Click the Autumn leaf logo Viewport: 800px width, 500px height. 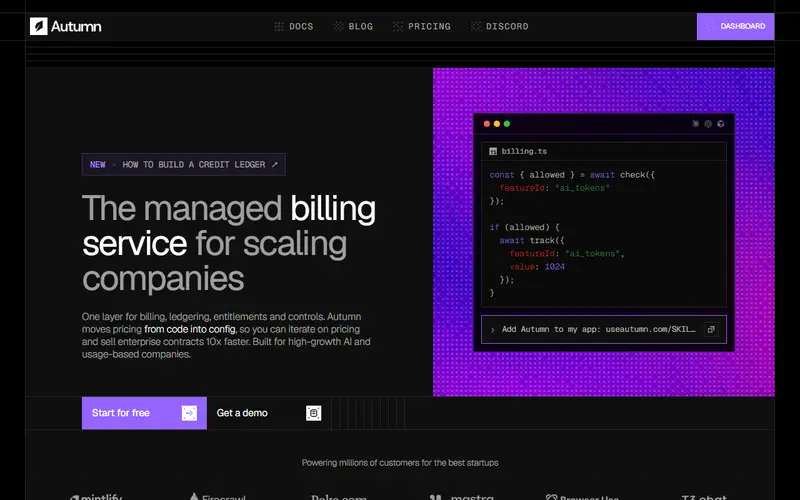pos(39,27)
